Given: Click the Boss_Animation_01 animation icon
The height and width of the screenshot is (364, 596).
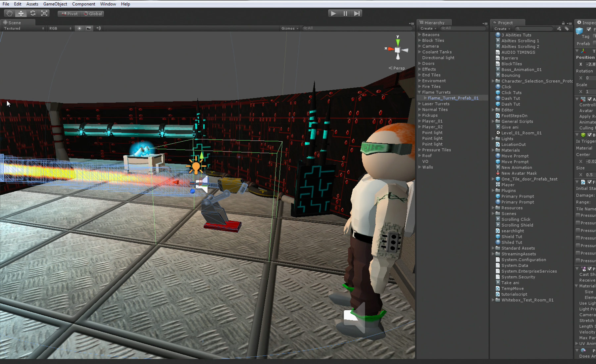Looking at the screenshot, I should pos(498,69).
